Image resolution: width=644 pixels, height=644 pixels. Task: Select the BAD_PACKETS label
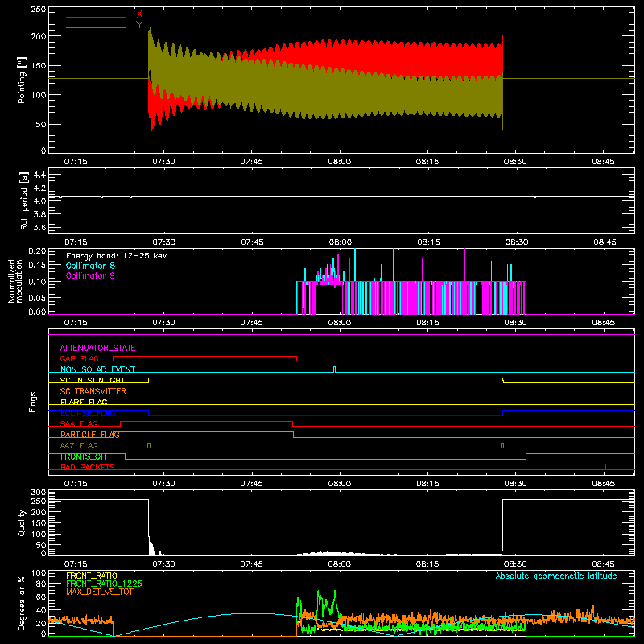tap(88, 467)
